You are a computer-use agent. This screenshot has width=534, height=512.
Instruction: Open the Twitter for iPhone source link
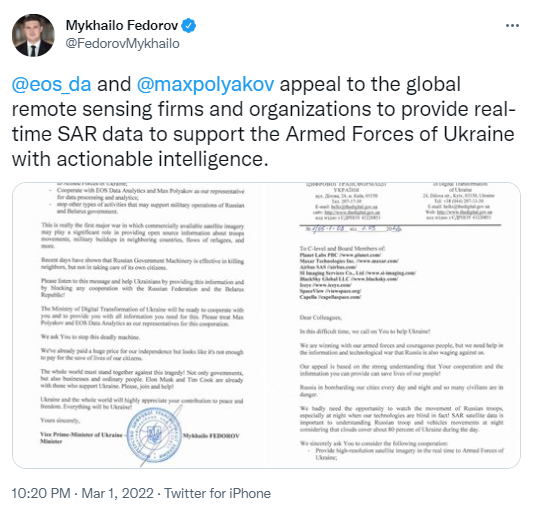click(217, 493)
